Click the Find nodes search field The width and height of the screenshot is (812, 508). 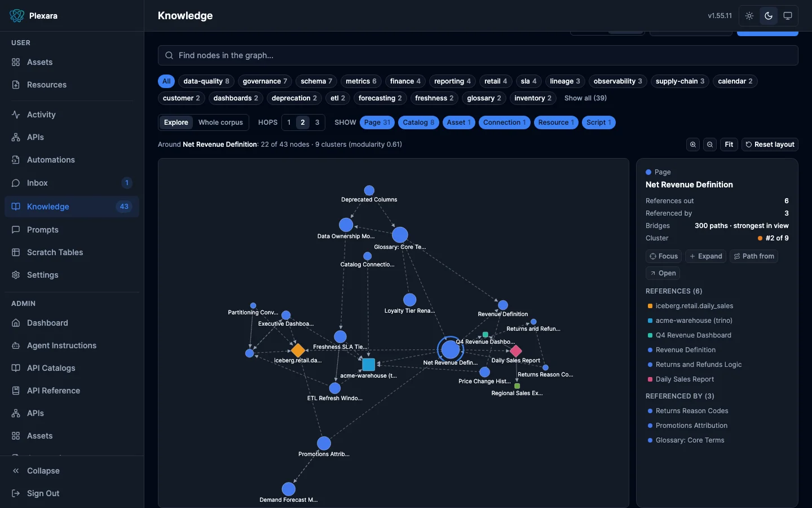click(478, 55)
